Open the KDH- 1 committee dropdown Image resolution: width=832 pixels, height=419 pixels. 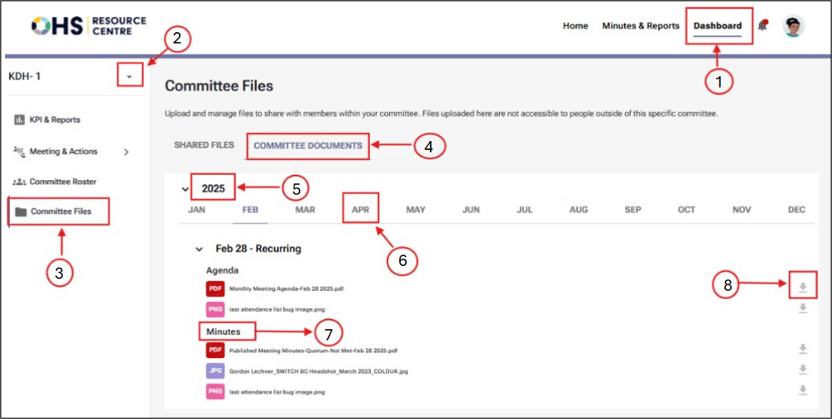click(x=130, y=77)
